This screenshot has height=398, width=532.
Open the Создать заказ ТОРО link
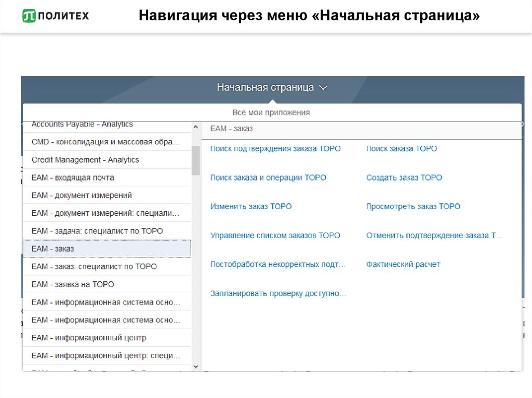(x=404, y=177)
